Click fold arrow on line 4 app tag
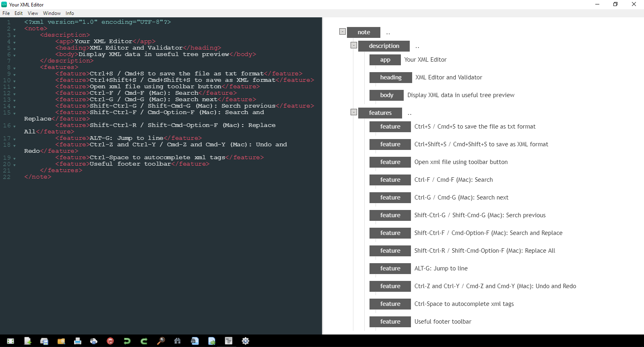644x347 pixels. (x=14, y=43)
